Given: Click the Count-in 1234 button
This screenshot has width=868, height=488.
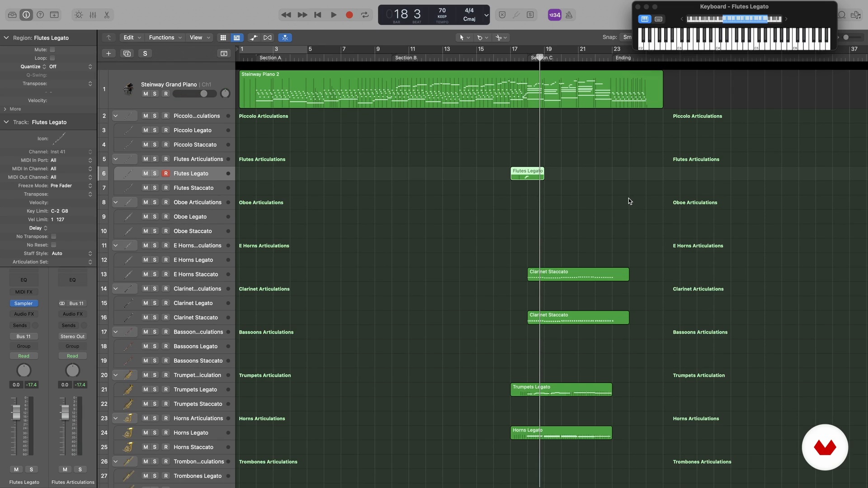Looking at the screenshot, I should [x=554, y=15].
